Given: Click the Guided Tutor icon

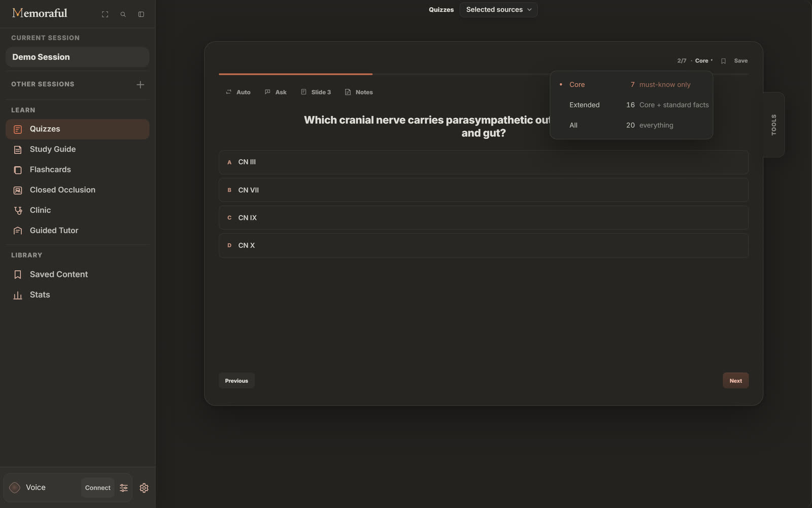Looking at the screenshot, I should tap(18, 231).
